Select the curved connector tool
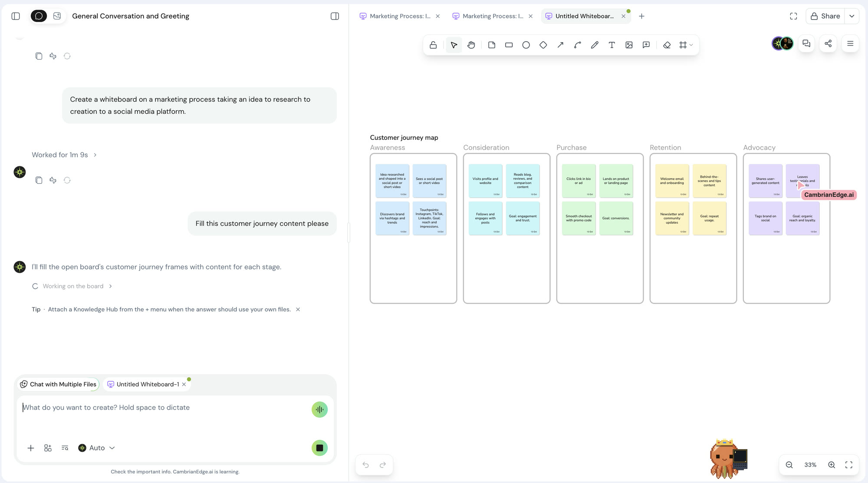Image resolution: width=868 pixels, height=483 pixels. pos(577,45)
